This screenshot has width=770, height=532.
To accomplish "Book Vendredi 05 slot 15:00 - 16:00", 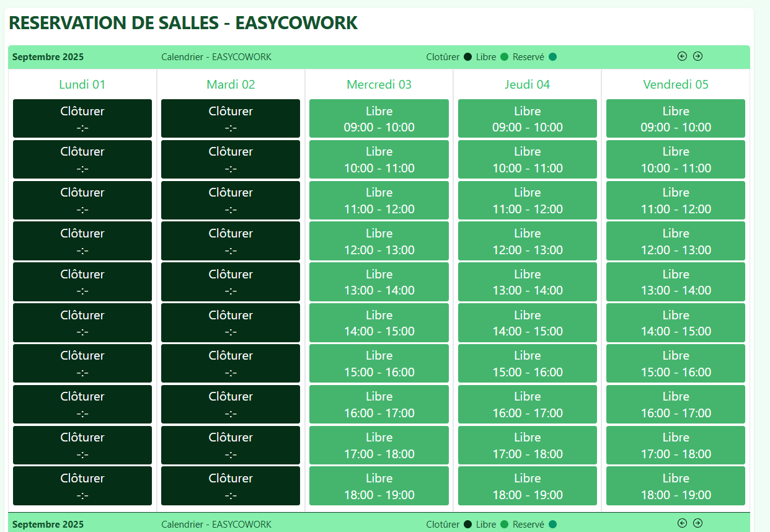I will 676,363.
